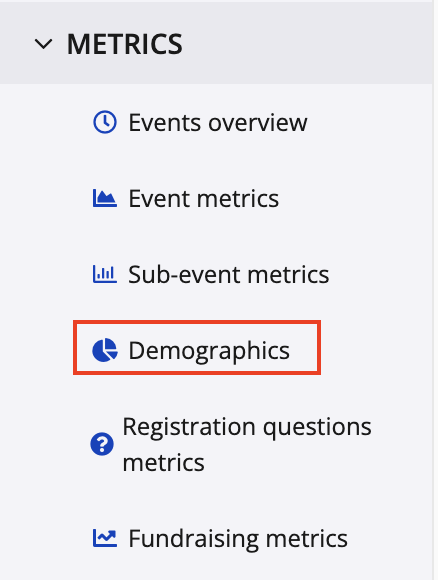Click the gray header bar right of METRICS

point(307,43)
